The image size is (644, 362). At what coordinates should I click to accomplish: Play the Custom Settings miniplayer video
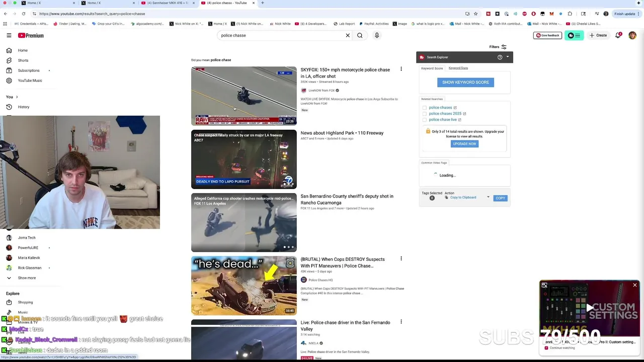(x=589, y=308)
